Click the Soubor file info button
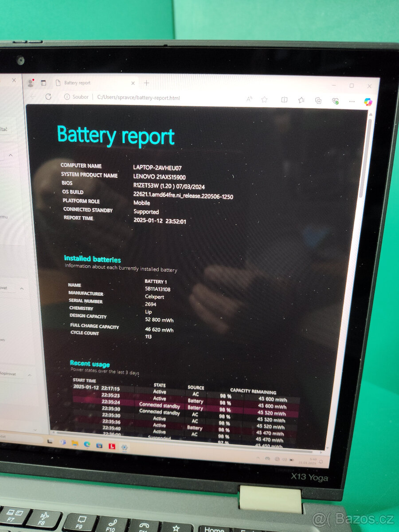This screenshot has width=399, height=532. [75, 97]
